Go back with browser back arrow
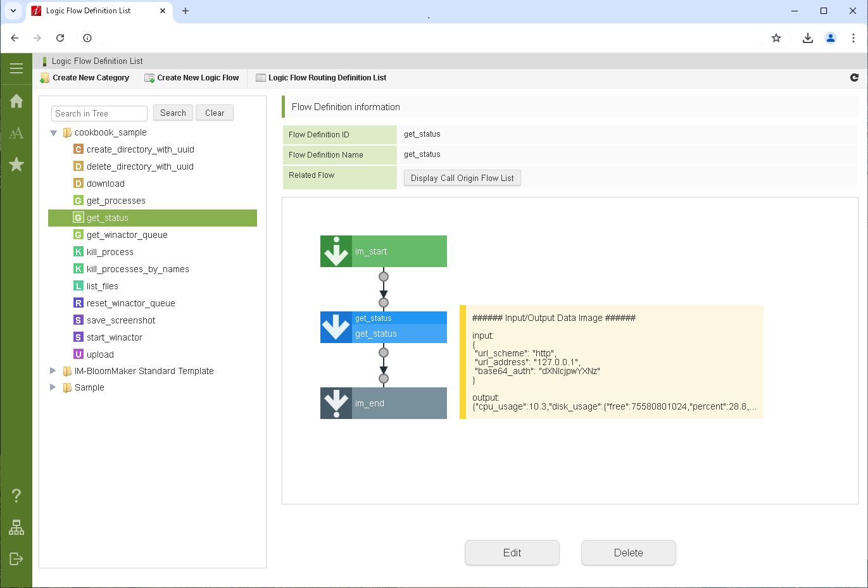Image resolution: width=868 pixels, height=588 pixels. tap(15, 38)
